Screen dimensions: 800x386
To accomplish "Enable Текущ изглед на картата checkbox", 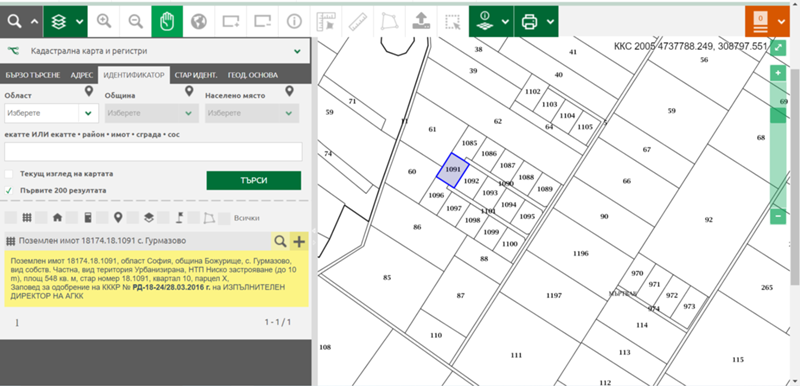I will click(x=9, y=174).
